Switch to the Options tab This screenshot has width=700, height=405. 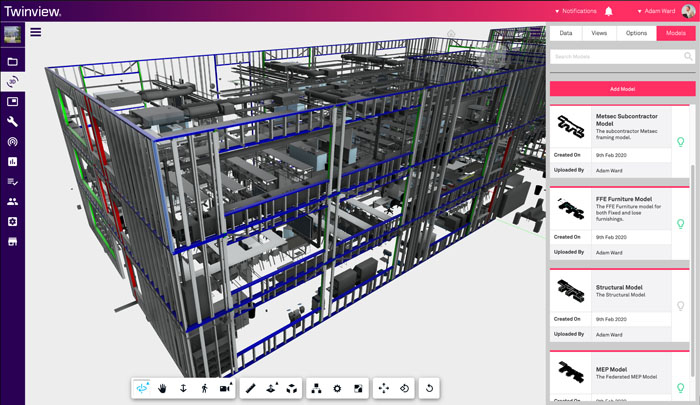(636, 33)
